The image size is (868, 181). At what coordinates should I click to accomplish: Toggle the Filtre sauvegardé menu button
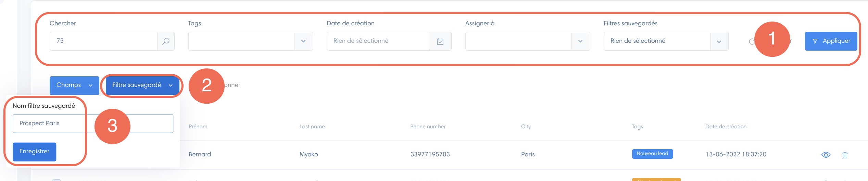tap(142, 85)
